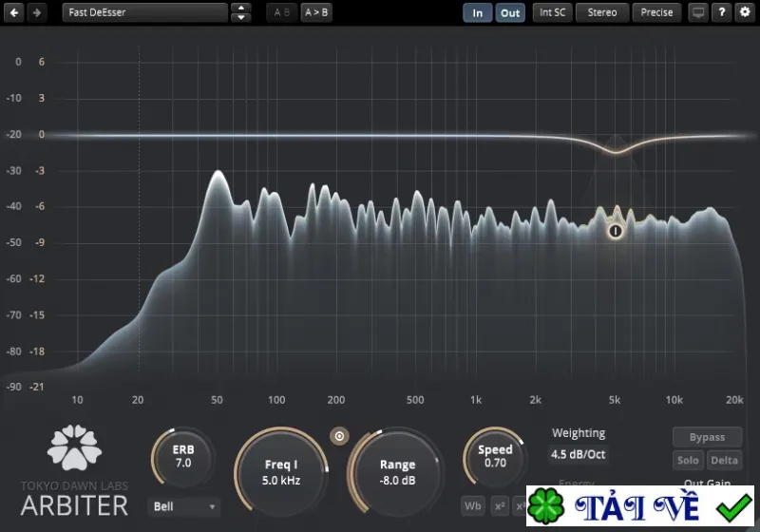Viewport: 760px width, 532px height.
Task: Click the display monitor icon
Action: 698,12
